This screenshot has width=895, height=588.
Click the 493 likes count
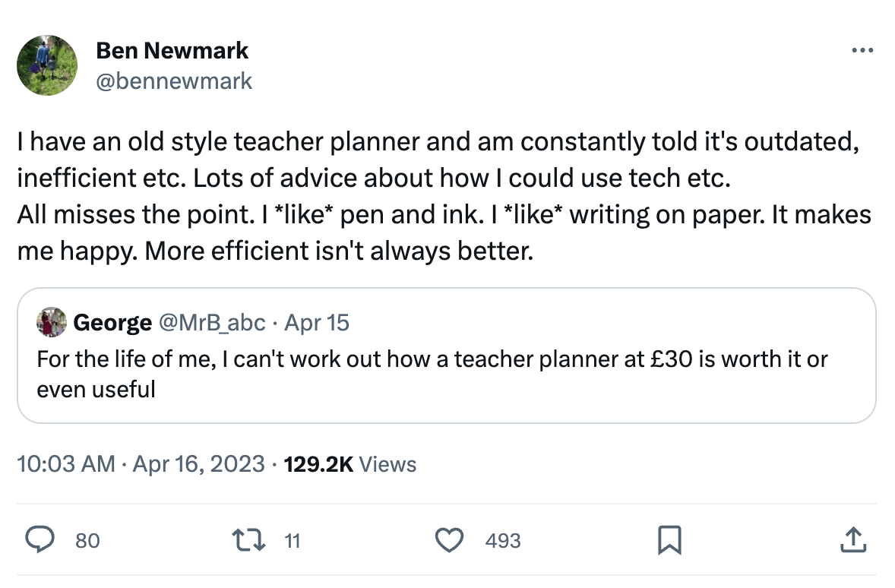pyautogui.click(x=503, y=541)
